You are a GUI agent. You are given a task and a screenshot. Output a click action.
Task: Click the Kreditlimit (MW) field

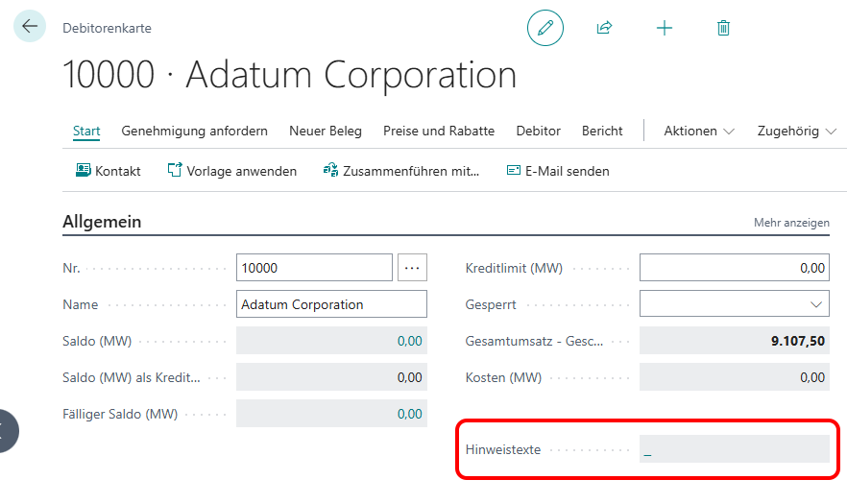click(x=734, y=268)
